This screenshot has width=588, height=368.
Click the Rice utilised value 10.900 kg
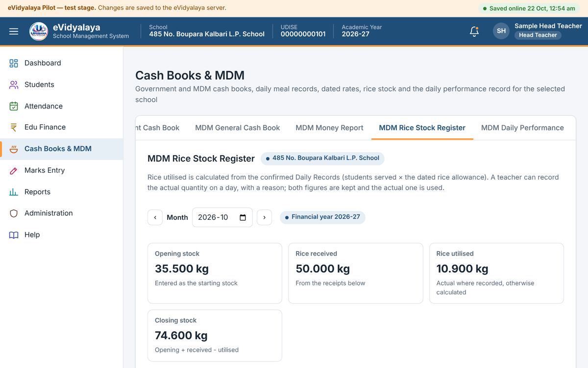(x=463, y=269)
